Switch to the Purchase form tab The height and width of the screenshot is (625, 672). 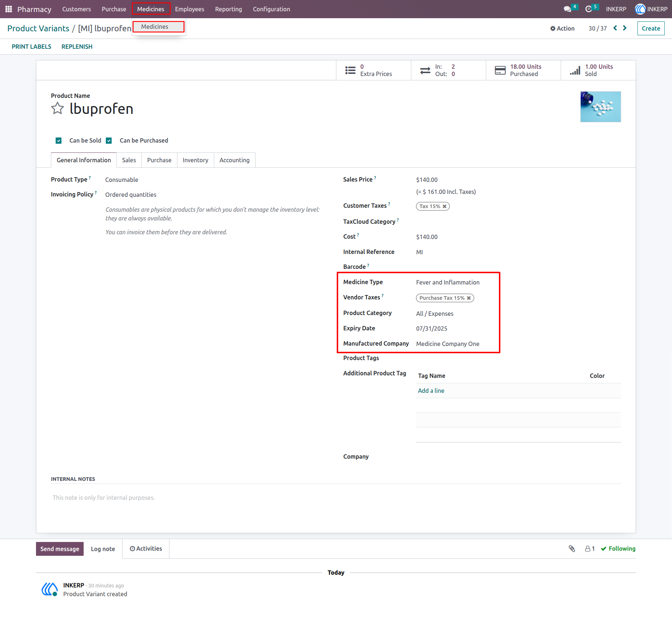coord(159,160)
